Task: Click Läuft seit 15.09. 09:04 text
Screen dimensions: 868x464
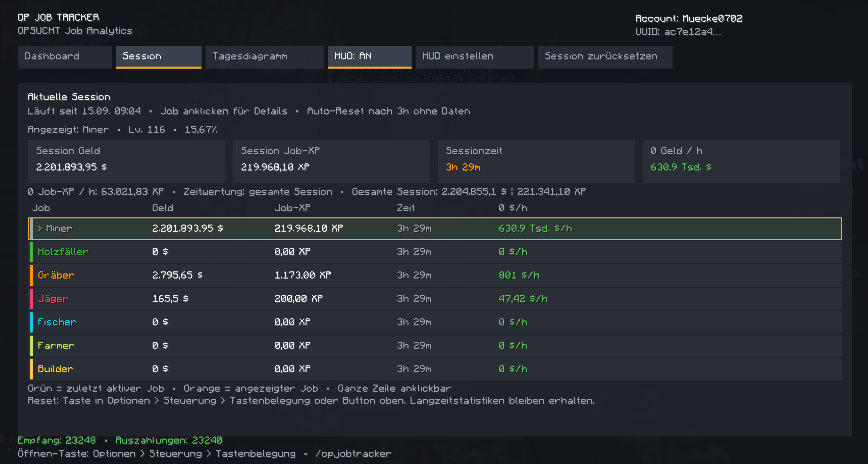Action: point(84,111)
